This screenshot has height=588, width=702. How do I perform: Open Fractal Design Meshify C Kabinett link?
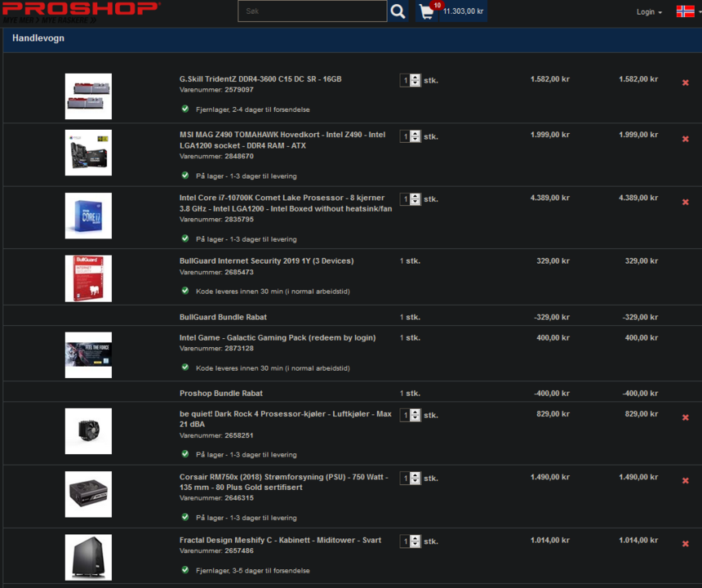(280, 540)
